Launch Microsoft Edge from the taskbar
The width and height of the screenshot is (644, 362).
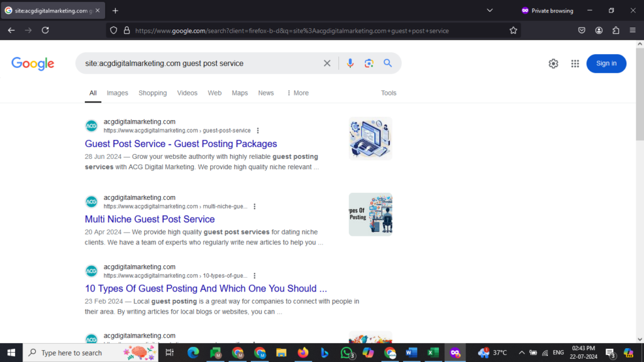click(193, 353)
